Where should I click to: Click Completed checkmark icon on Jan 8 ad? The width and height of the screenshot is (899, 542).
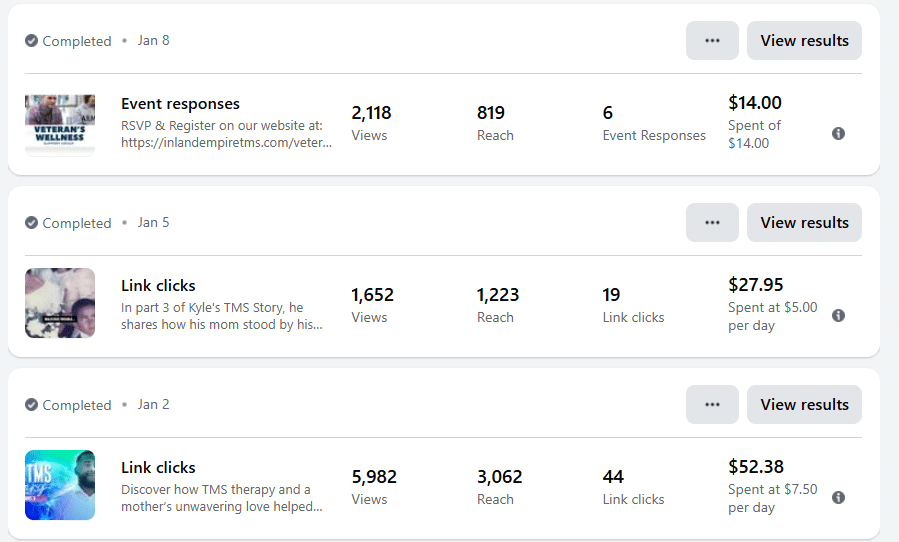pyautogui.click(x=32, y=41)
